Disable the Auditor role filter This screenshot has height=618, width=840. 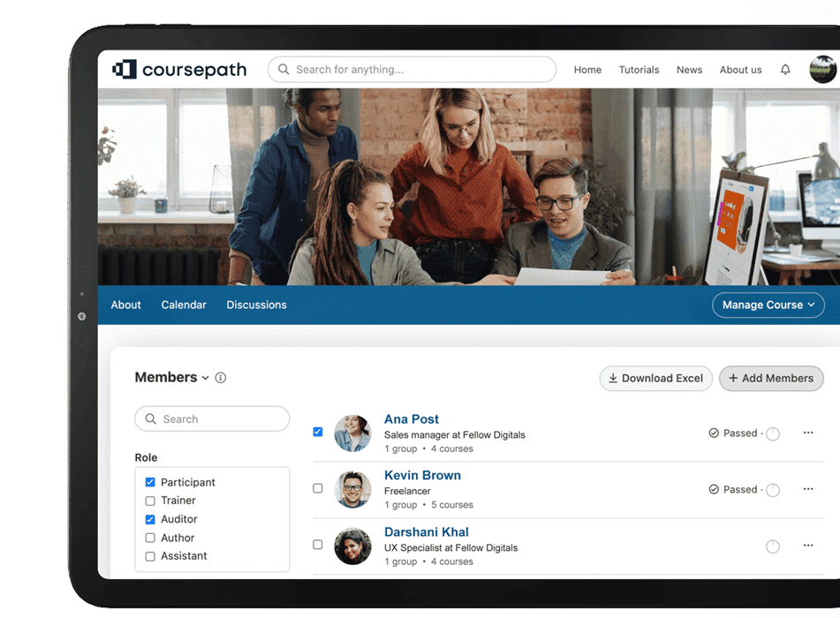click(150, 519)
